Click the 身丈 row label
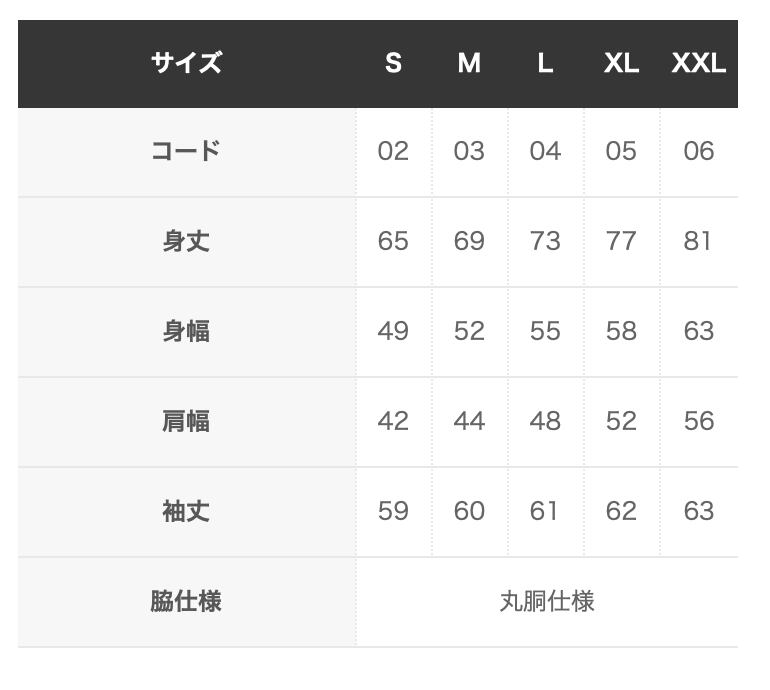The width and height of the screenshot is (770, 690). [x=186, y=242]
